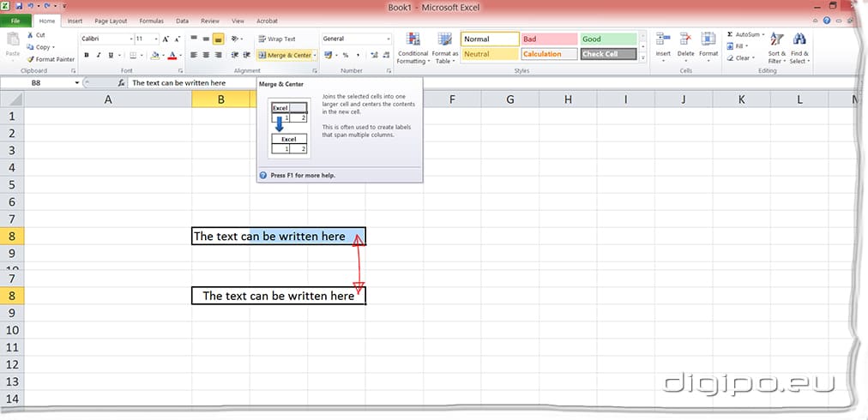Decrease cell indent
Viewport: 868px width, 420px height.
click(234, 55)
